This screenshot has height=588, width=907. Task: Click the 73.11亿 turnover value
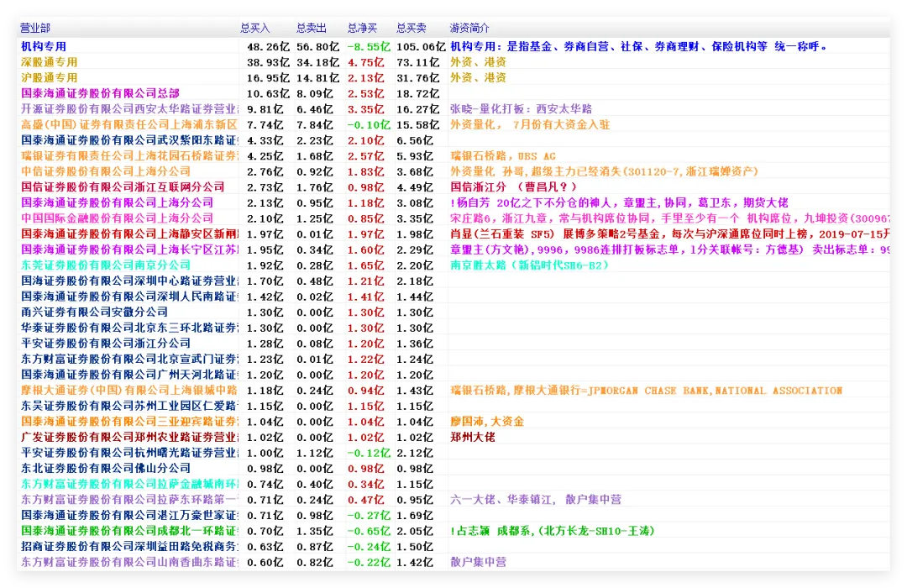click(x=417, y=62)
